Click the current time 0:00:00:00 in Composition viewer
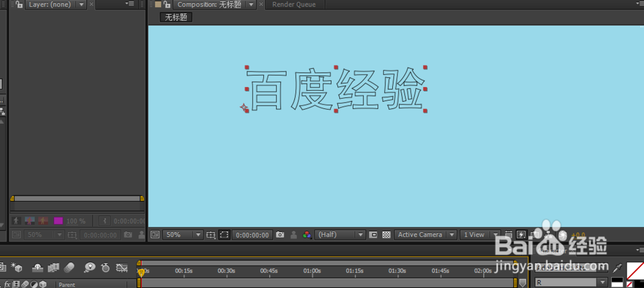The width and height of the screenshot is (644, 288). coord(252,235)
